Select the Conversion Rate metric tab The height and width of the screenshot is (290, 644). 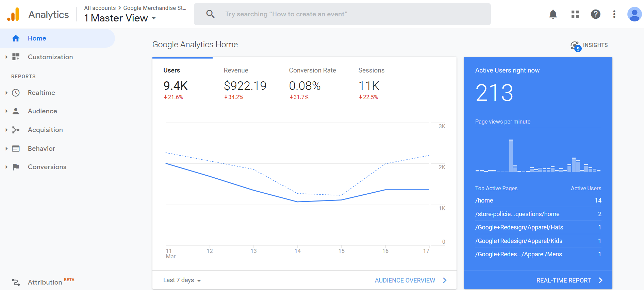coord(312,83)
